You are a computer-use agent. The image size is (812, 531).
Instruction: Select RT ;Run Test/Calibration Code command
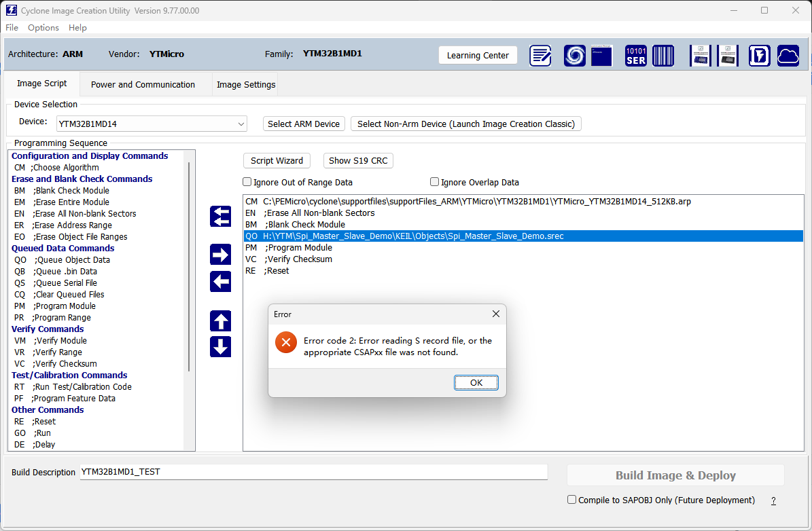[x=73, y=386]
